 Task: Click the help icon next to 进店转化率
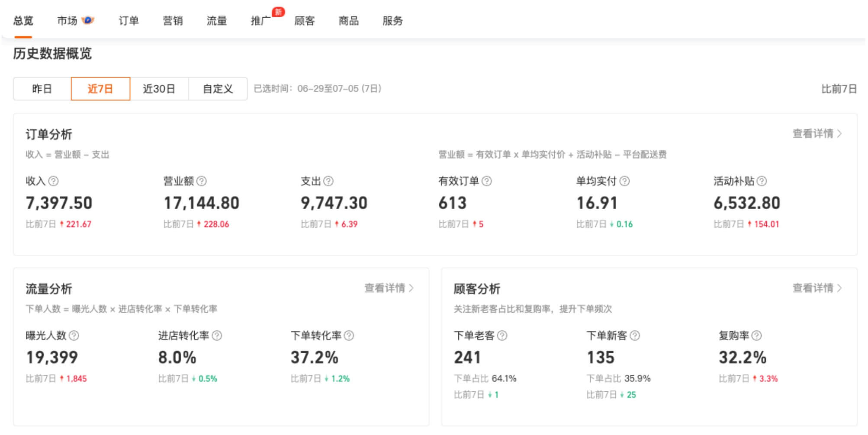217,336
